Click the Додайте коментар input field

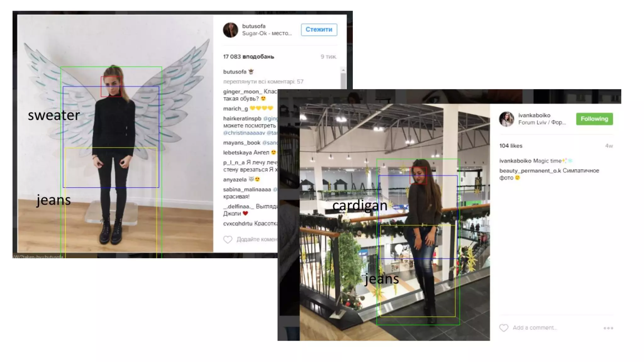[x=257, y=239]
